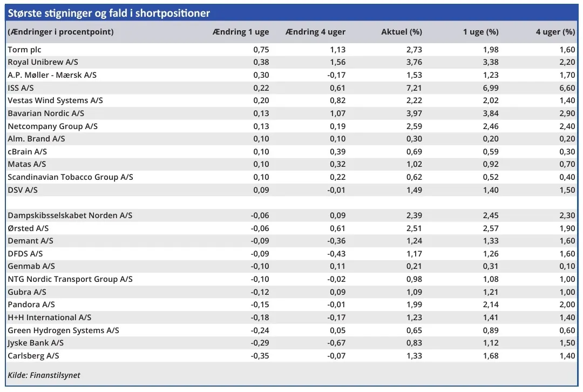Screen dimensions: 583x392
Task: Click ISS A/S current value 7,21
Action: click(413, 87)
